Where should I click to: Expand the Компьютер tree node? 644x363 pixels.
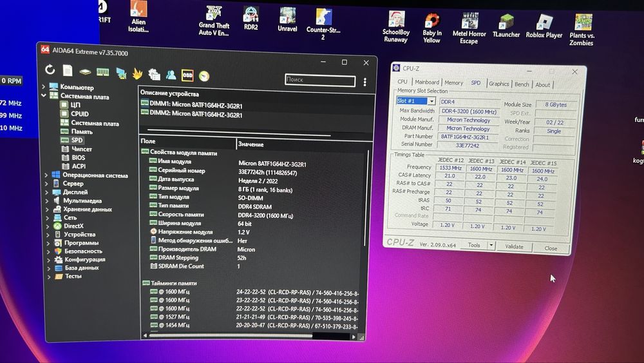pyautogui.click(x=44, y=87)
